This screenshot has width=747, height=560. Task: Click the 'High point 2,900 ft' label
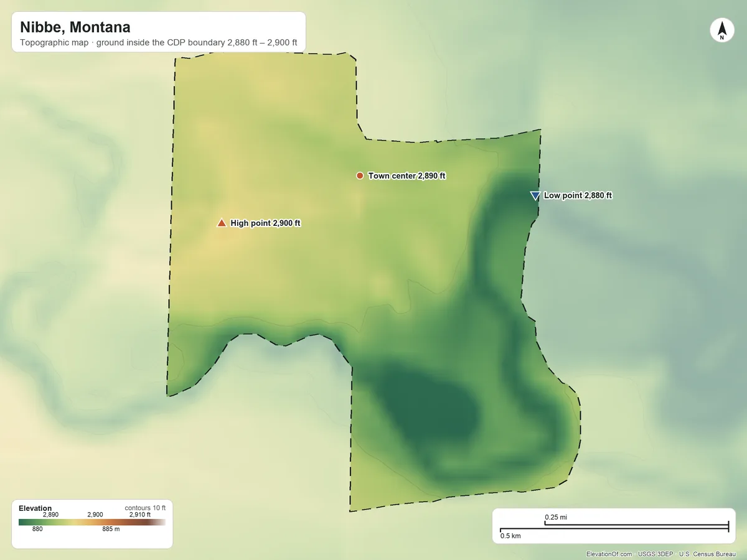click(x=266, y=223)
